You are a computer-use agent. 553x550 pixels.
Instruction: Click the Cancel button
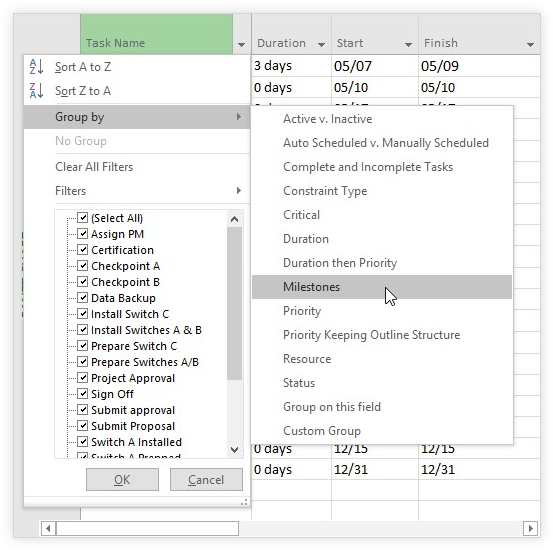click(x=206, y=479)
